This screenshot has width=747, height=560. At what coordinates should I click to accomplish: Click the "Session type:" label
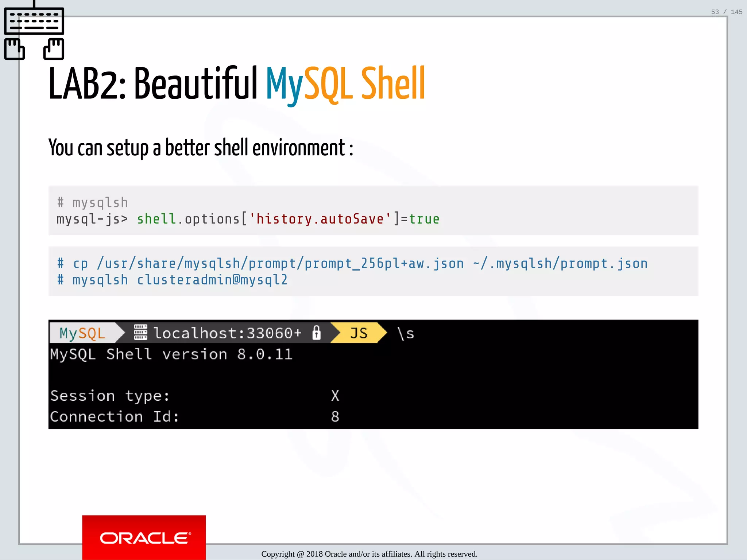pyautogui.click(x=110, y=396)
